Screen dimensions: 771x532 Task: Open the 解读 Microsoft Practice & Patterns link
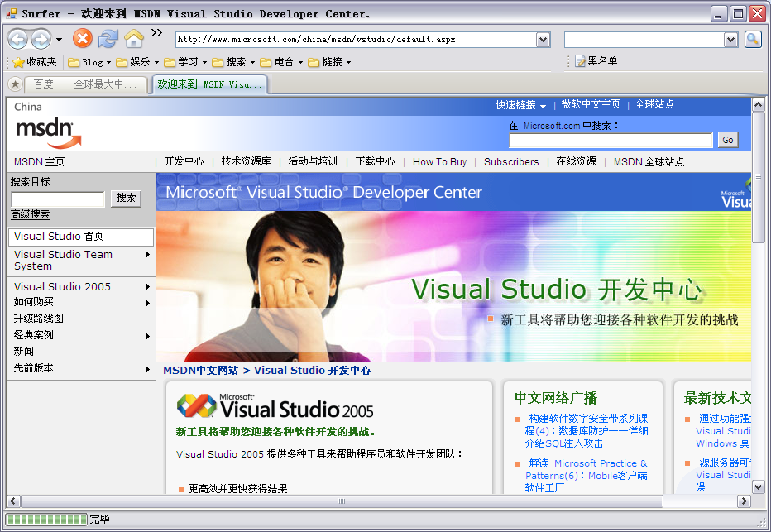click(x=587, y=476)
